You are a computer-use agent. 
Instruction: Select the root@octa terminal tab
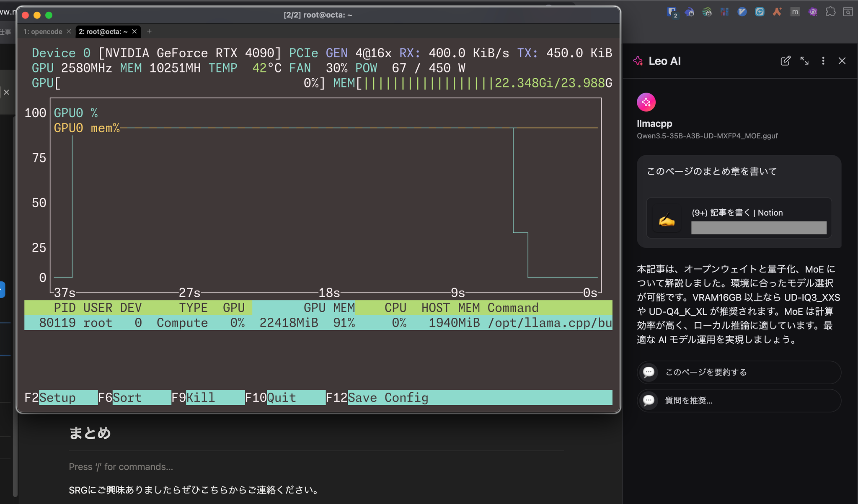[103, 32]
